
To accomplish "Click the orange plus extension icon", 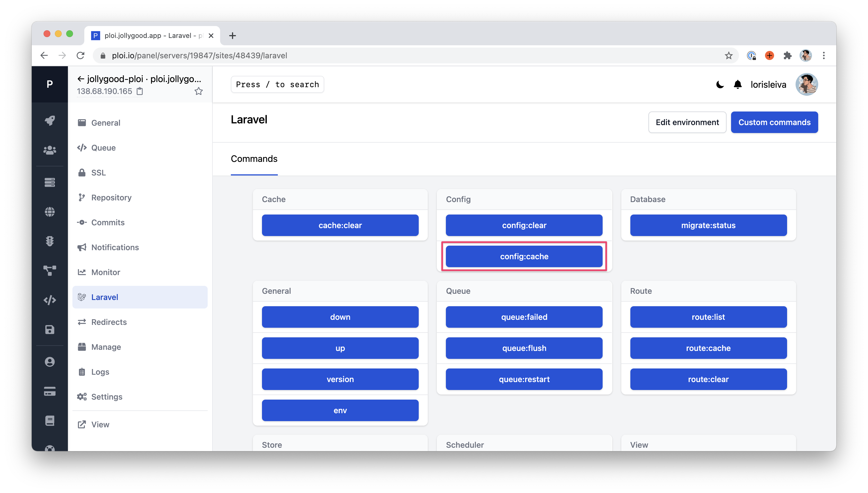I will point(770,55).
